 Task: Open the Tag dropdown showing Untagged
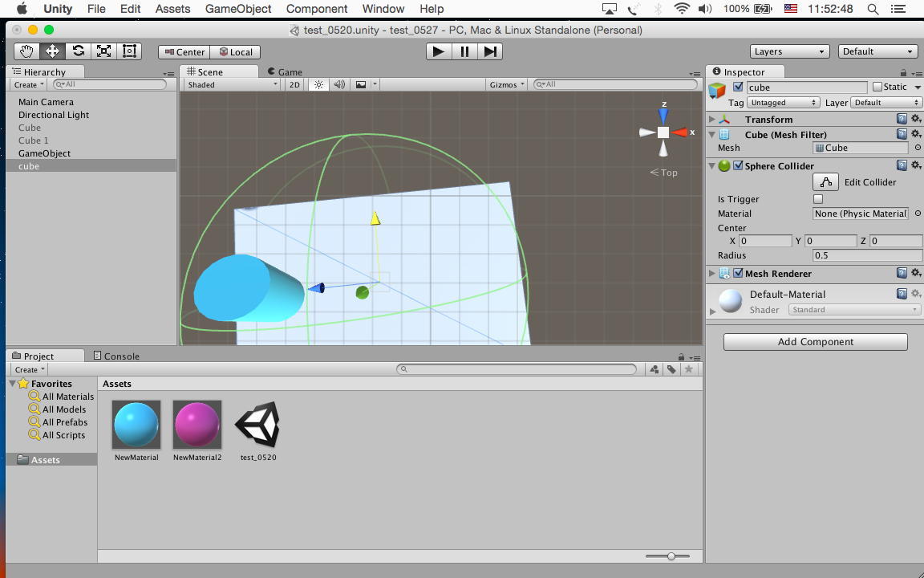tap(783, 103)
